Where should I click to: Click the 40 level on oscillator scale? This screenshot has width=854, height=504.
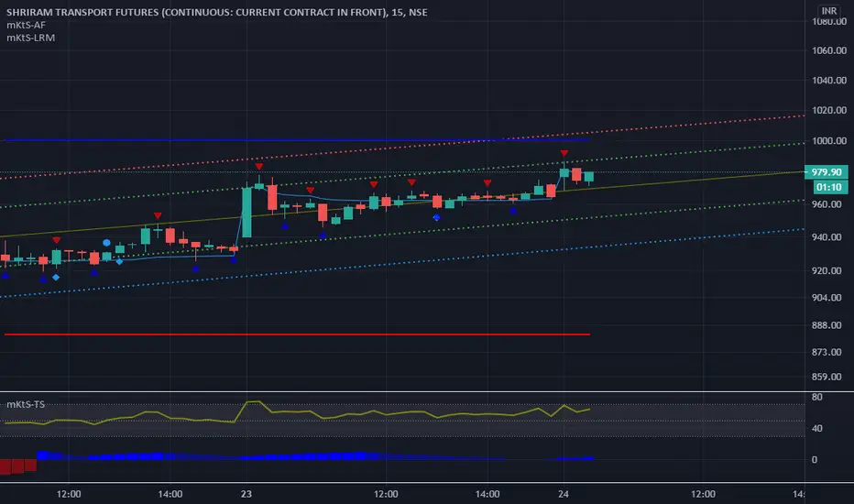coord(817,428)
